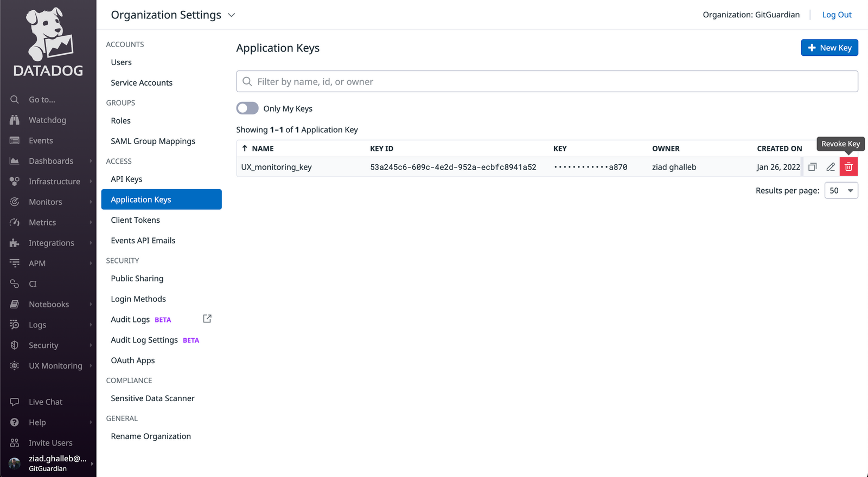Image resolution: width=868 pixels, height=477 pixels.
Task: Open Audit Logs external link icon
Action: [x=207, y=319]
